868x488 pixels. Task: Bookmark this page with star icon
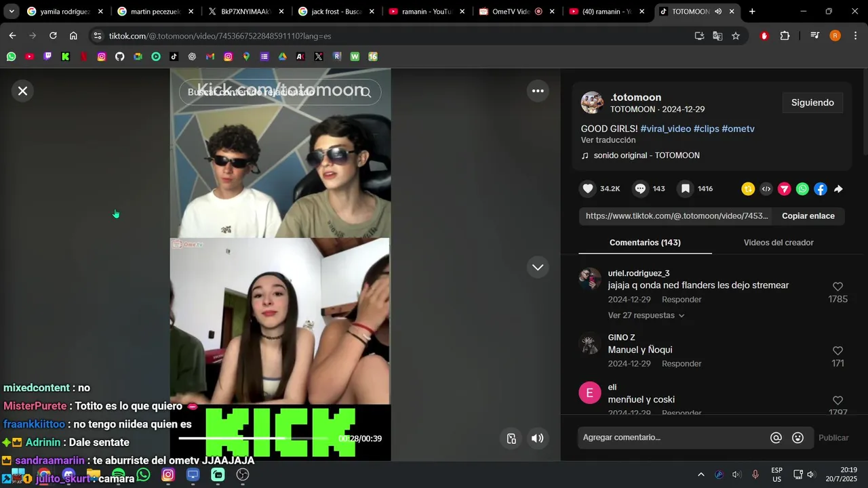point(736,36)
